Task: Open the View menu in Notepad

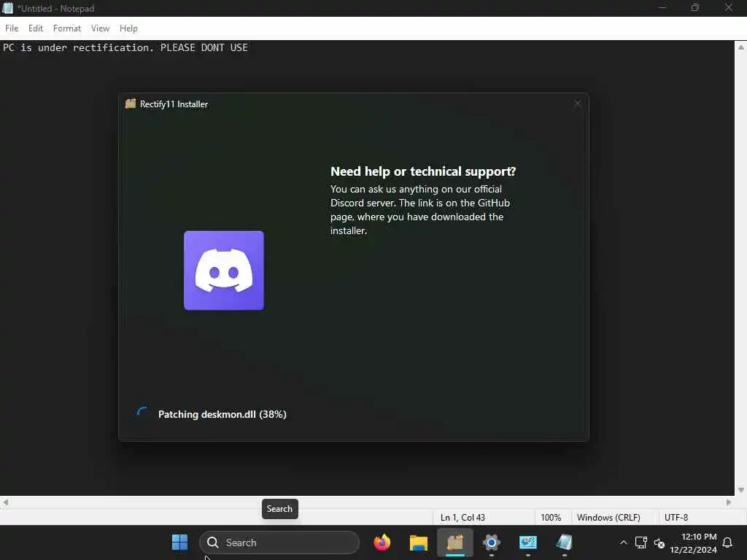Action: click(100, 28)
